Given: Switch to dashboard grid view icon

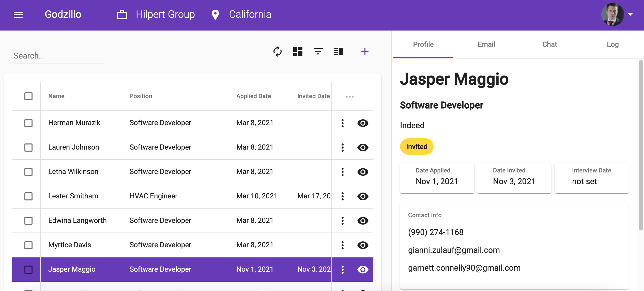Looking at the screenshot, I should [298, 51].
